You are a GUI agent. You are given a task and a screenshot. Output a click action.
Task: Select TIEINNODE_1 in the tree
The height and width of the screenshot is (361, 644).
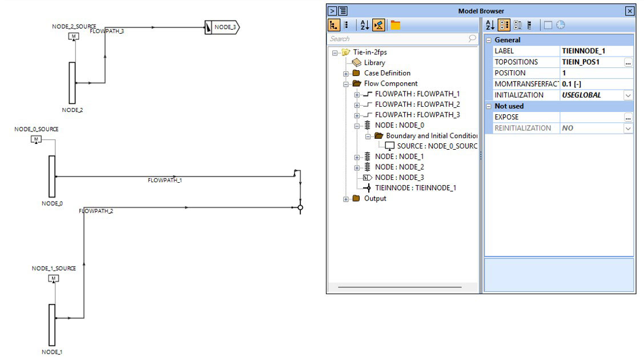tap(415, 188)
